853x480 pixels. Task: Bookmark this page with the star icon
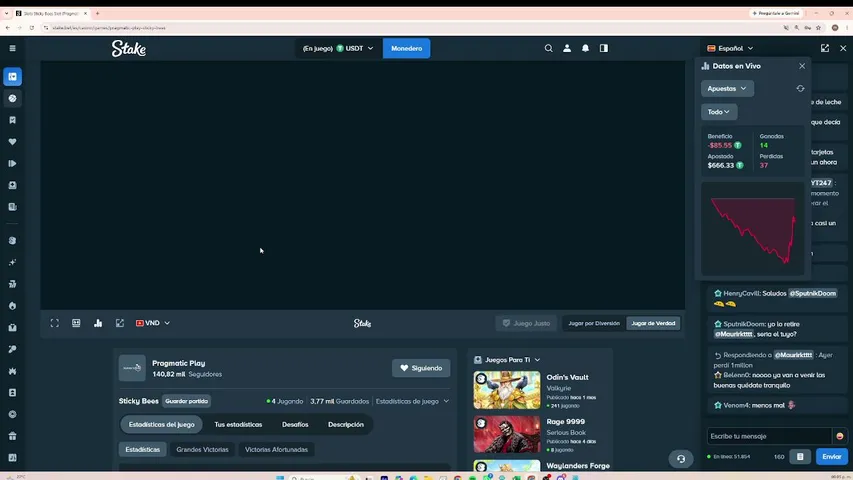click(818, 28)
